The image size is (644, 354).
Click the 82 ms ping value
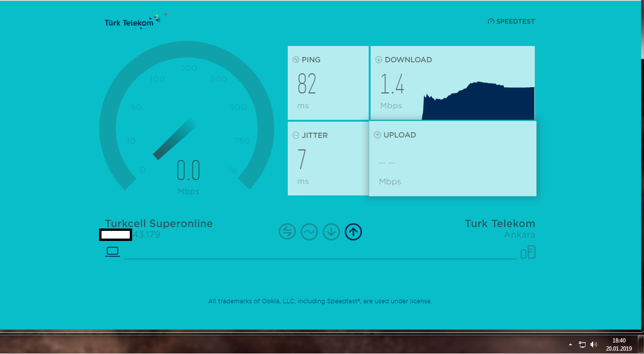pos(307,84)
